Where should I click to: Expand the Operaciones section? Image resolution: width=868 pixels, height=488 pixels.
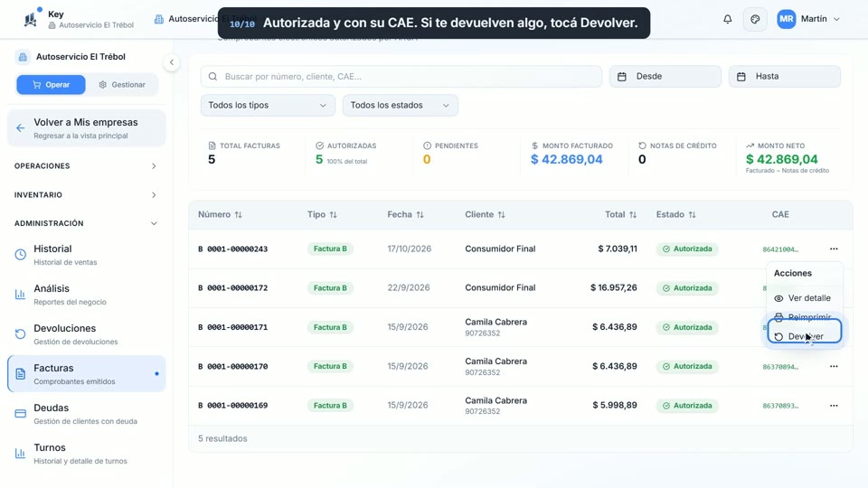point(86,166)
